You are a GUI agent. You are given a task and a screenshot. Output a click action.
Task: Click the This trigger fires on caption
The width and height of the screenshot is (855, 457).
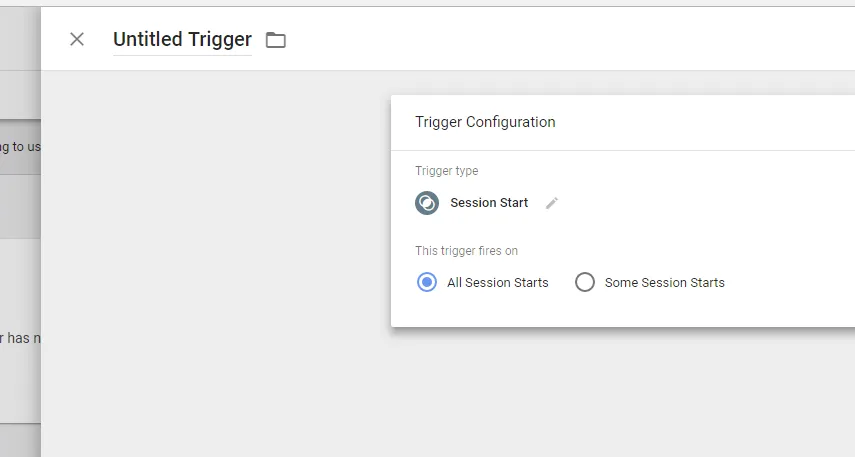466,251
